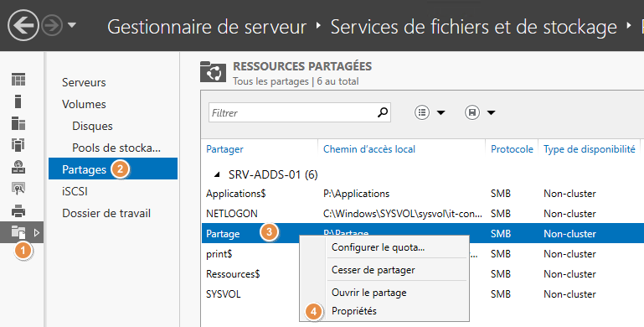The width and height of the screenshot is (644, 327).
Task: Open the Dashboard icon in the sidebar
Action: [18, 80]
